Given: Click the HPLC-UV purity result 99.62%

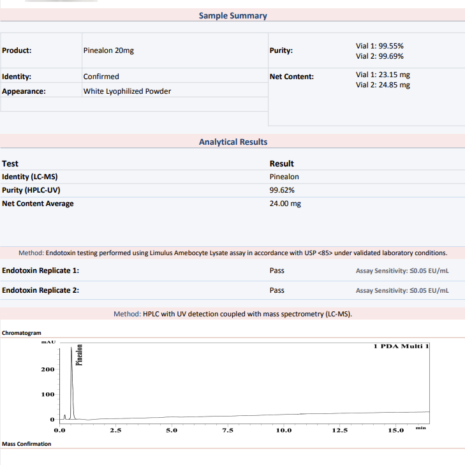Looking at the screenshot, I should coord(282,190).
